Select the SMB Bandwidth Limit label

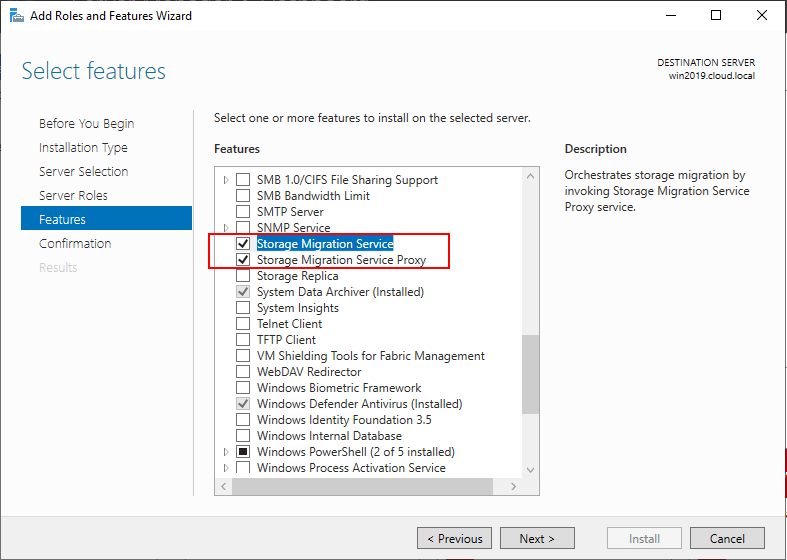[x=313, y=196]
